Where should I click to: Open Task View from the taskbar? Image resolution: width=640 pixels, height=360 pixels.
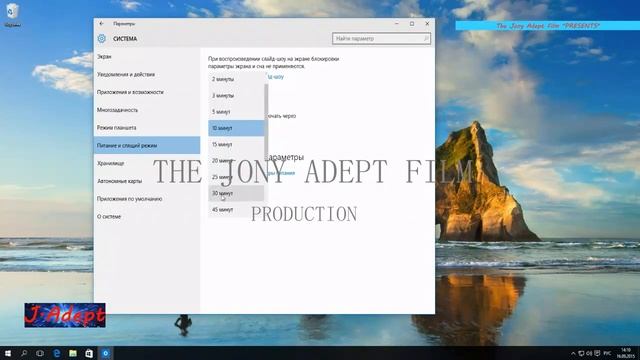click(x=40, y=353)
